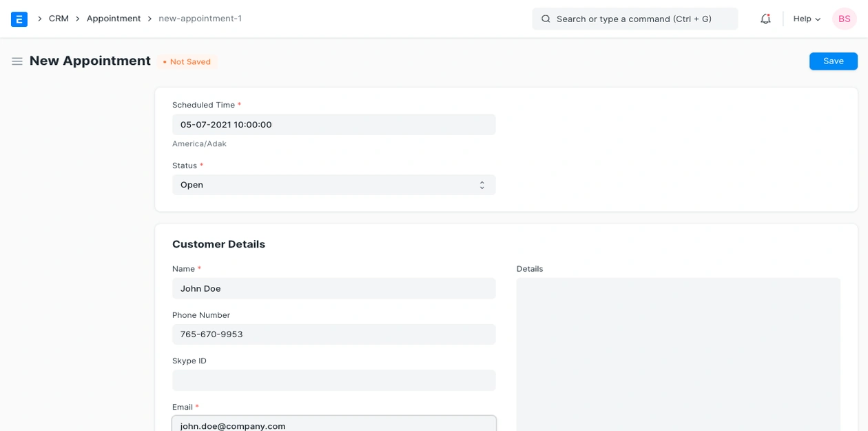Select the Name field containing John Doe
This screenshot has width=868, height=431.
pos(333,288)
